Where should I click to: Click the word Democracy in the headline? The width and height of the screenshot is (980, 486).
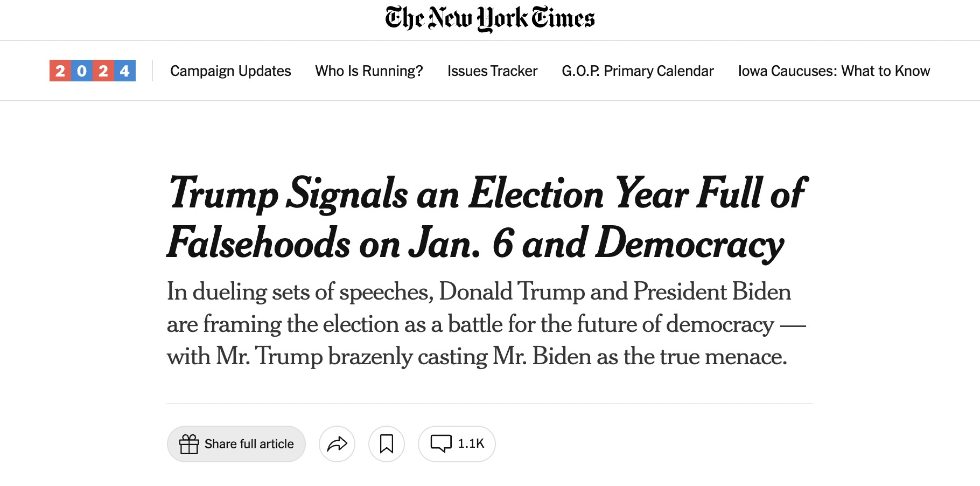pos(690,244)
